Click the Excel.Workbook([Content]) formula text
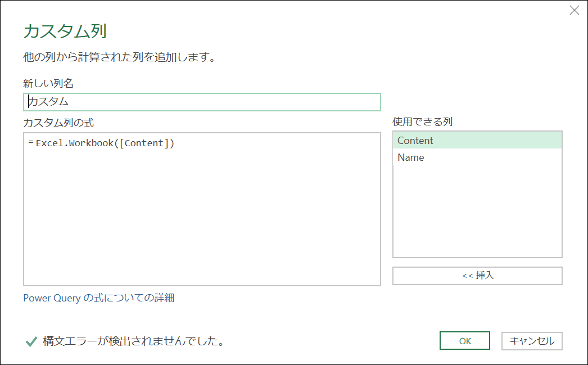 coord(105,143)
